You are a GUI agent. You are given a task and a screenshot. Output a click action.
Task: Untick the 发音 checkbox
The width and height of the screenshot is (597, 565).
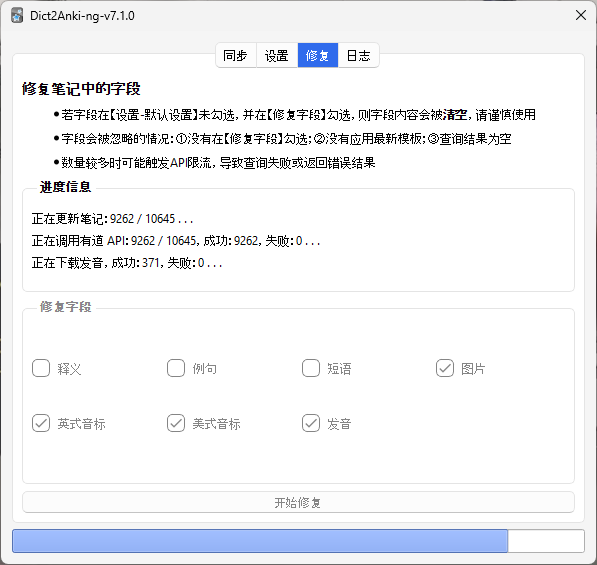pyautogui.click(x=311, y=423)
